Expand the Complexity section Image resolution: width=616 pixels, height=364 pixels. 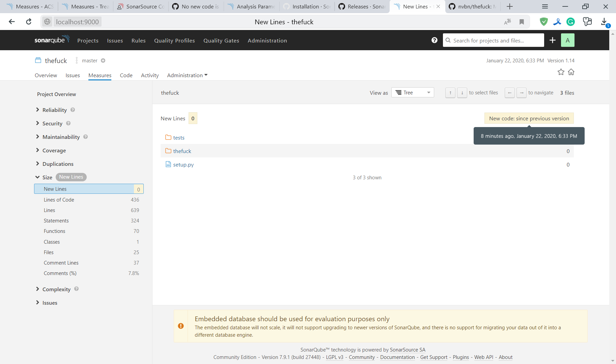click(53, 289)
